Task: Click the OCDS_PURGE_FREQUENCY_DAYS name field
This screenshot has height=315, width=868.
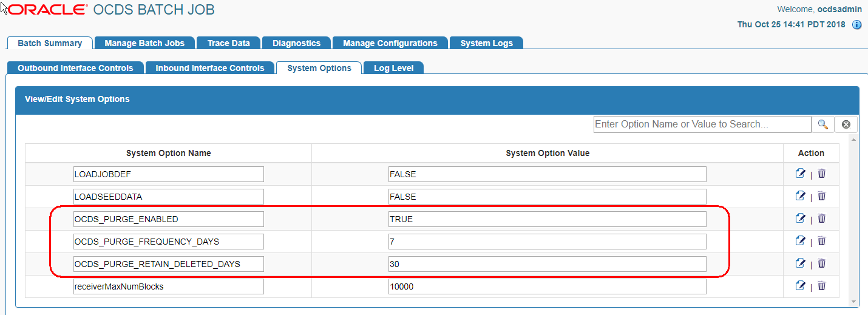Action: coord(169,242)
